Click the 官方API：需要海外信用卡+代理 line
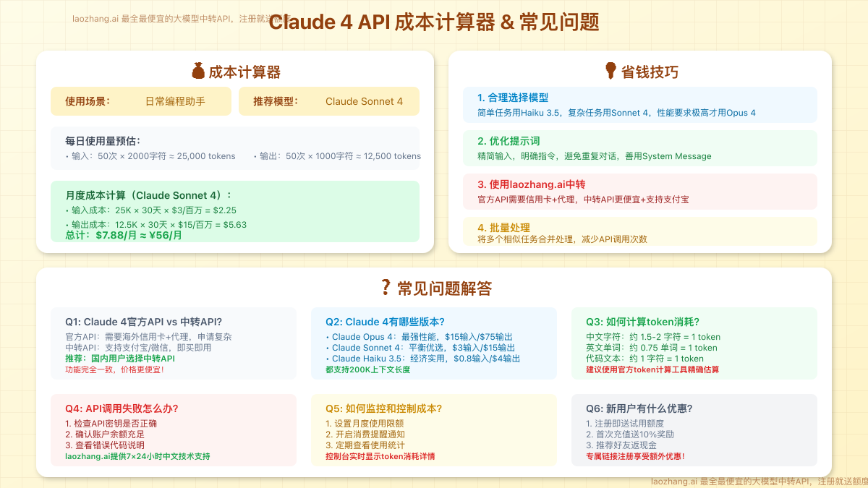 (148, 337)
